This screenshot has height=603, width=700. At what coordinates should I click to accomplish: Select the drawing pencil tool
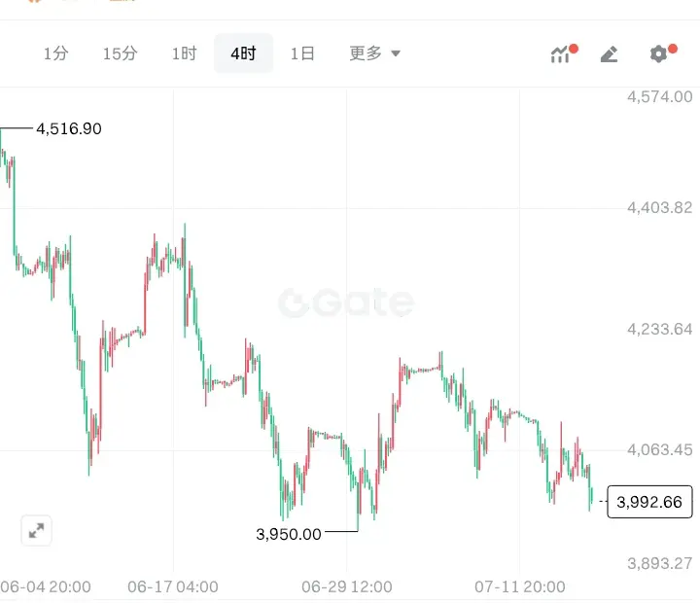coord(609,54)
